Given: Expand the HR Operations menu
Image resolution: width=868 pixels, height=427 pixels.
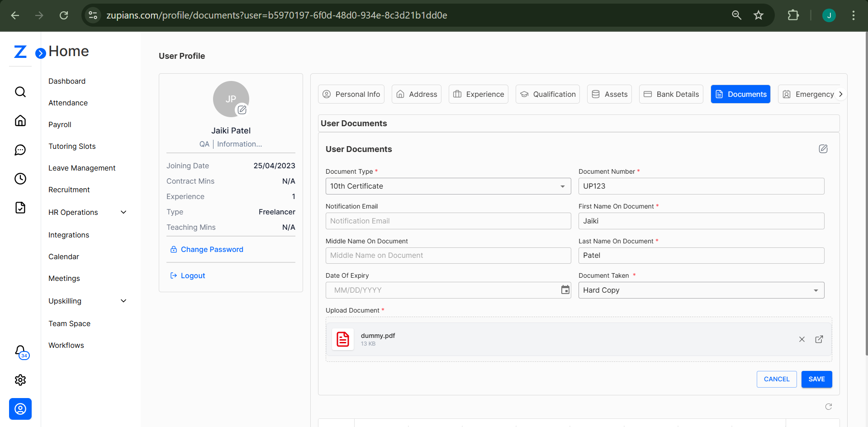Looking at the screenshot, I should 123,212.
